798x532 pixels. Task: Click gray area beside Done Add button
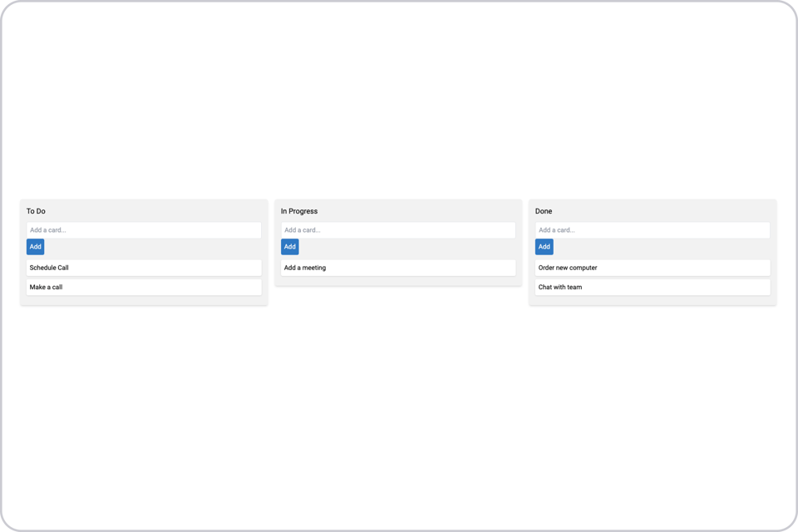(662, 247)
